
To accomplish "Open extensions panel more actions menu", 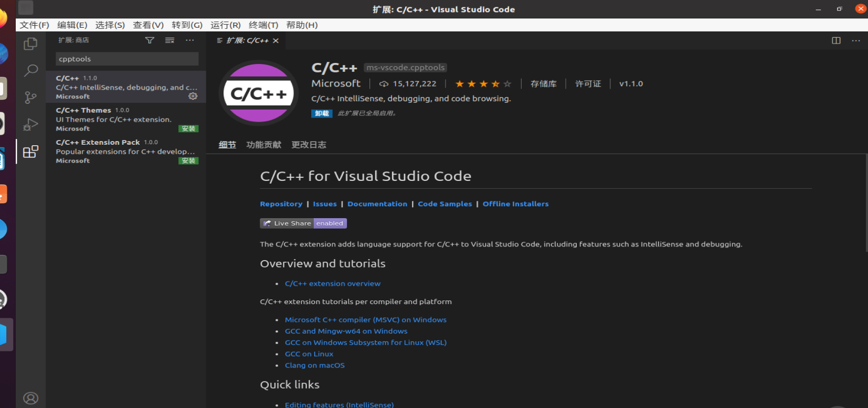I will point(189,40).
